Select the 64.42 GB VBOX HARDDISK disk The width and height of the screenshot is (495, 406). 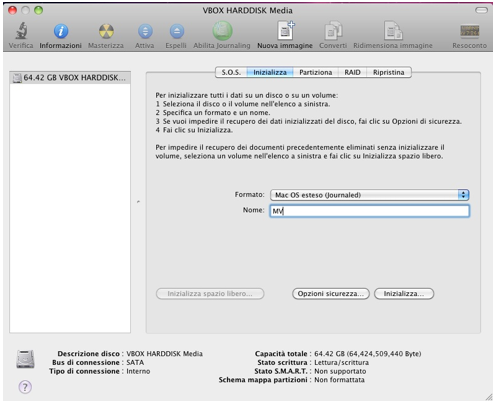[x=70, y=78]
